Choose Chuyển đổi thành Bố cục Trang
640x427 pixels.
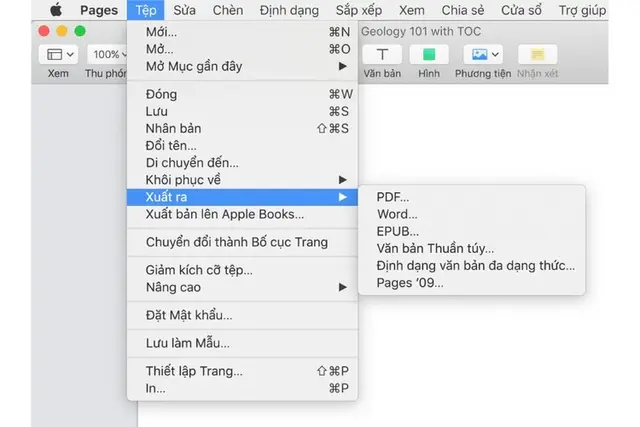pos(242,242)
